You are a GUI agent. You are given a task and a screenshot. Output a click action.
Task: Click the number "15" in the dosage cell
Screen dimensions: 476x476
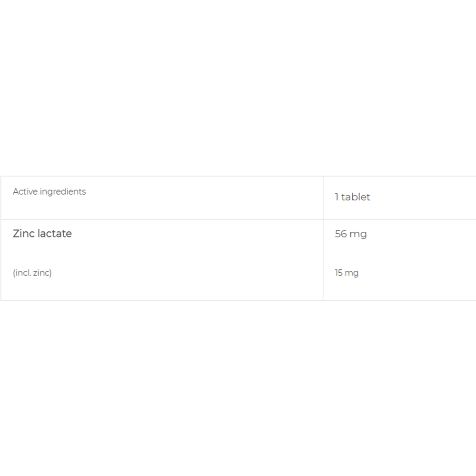tap(338, 273)
